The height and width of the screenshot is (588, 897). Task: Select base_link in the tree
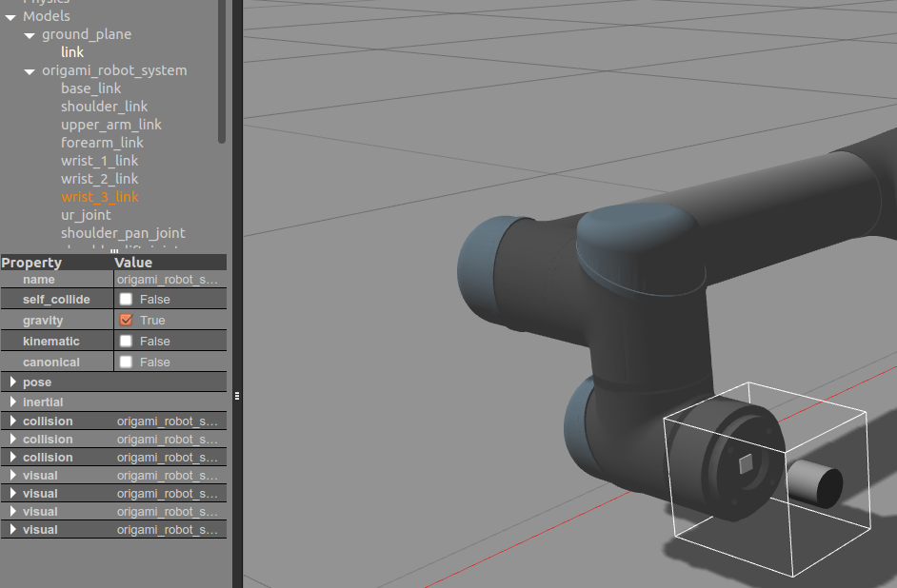coord(90,88)
